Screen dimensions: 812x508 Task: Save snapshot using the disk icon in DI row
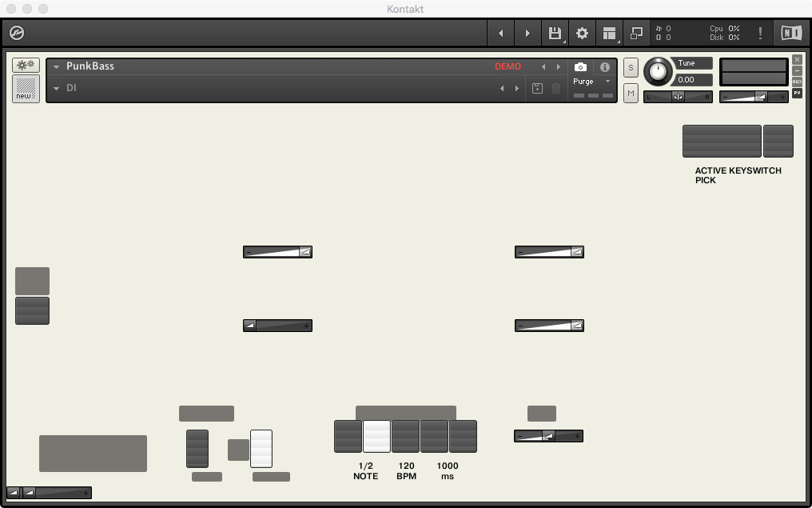(538, 89)
